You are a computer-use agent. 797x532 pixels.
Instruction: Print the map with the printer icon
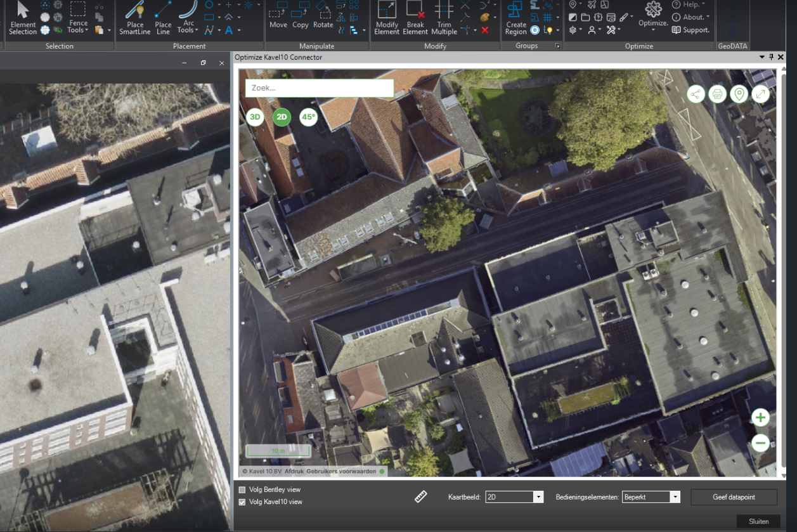point(717,94)
